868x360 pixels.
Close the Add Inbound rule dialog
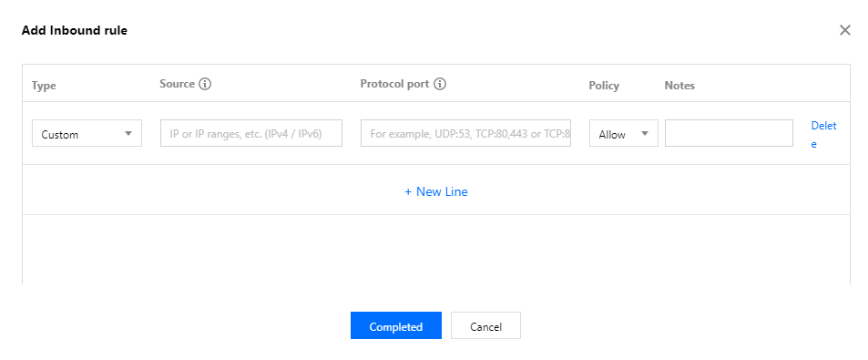click(x=844, y=30)
